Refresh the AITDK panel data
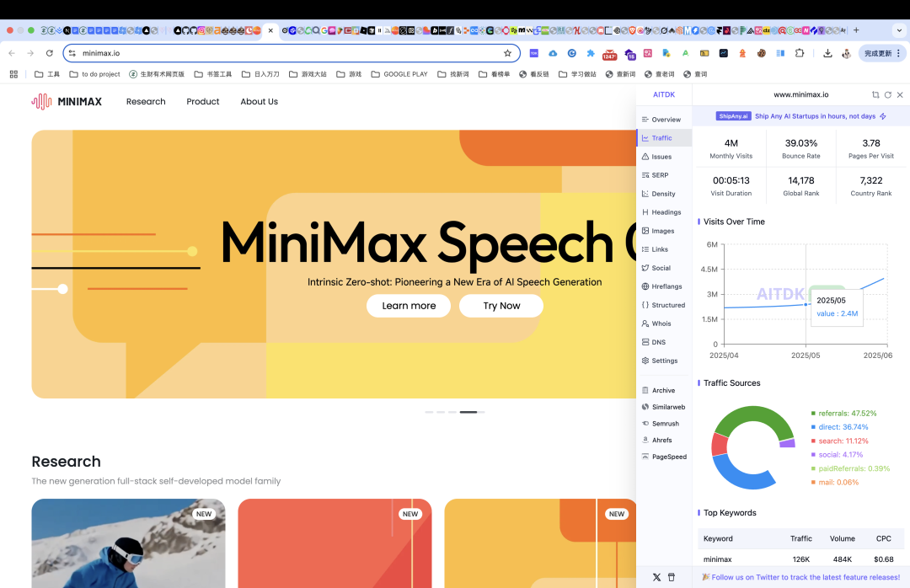910x588 pixels. [x=887, y=94]
